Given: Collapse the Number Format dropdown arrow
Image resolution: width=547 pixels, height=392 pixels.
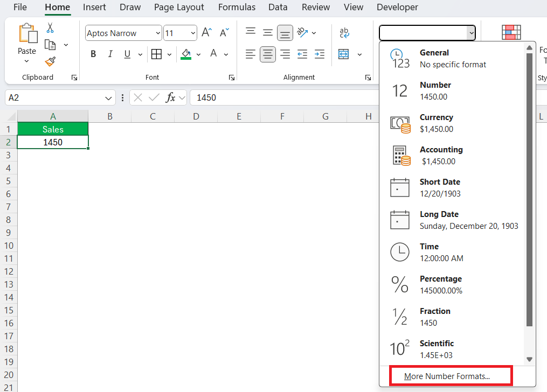Looking at the screenshot, I should point(472,33).
